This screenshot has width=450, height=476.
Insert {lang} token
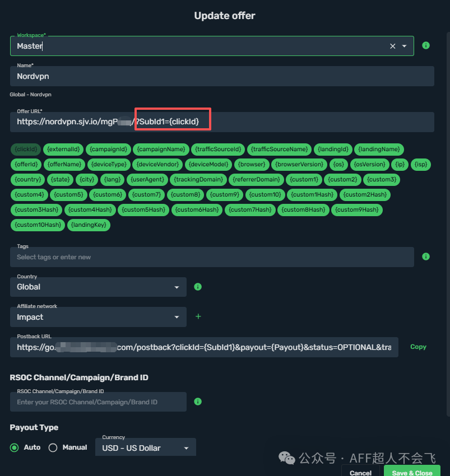coord(112,180)
